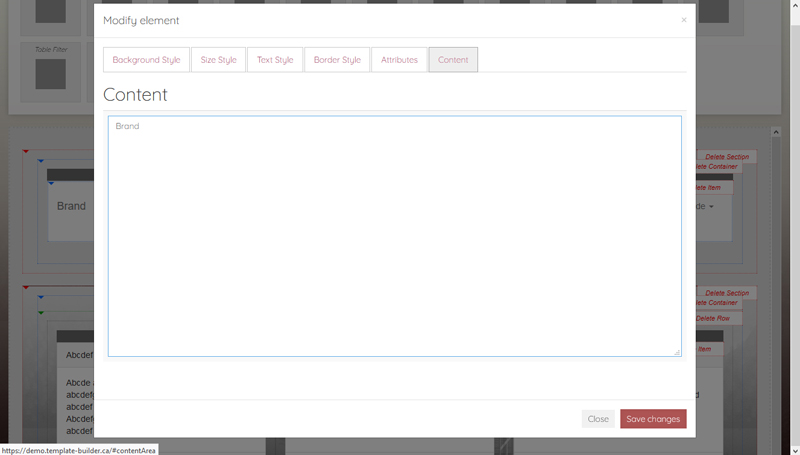Click the Table Filter widget thumbnail
Screen dimensions: 800x455
pyautogui.click(x=50, y=74)
